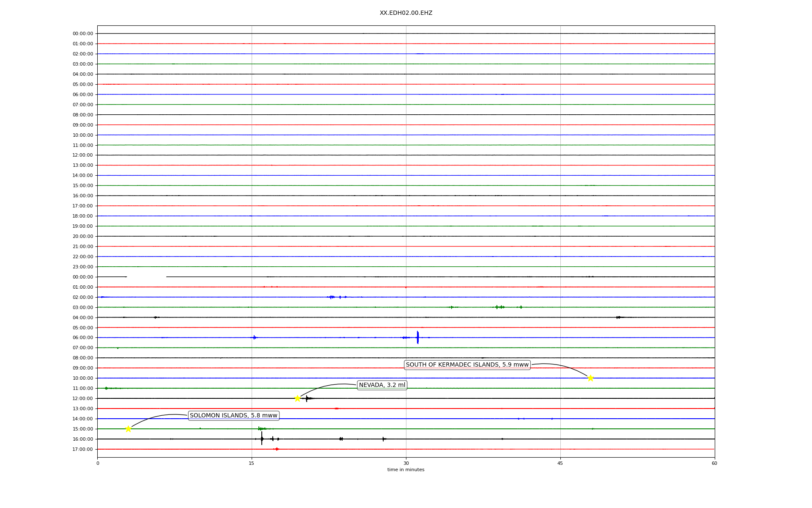812x508 pixels.
Task: Click the 12:00:00 label of the Nevada row
Action: [82, 399]
